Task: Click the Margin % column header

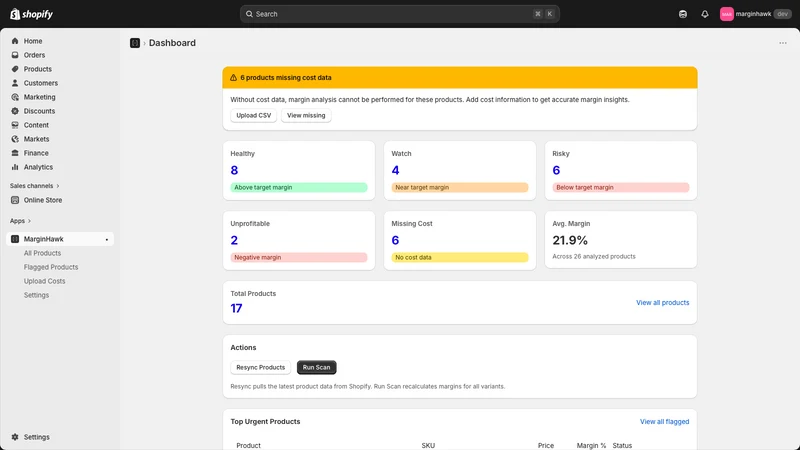Action: 591,445
